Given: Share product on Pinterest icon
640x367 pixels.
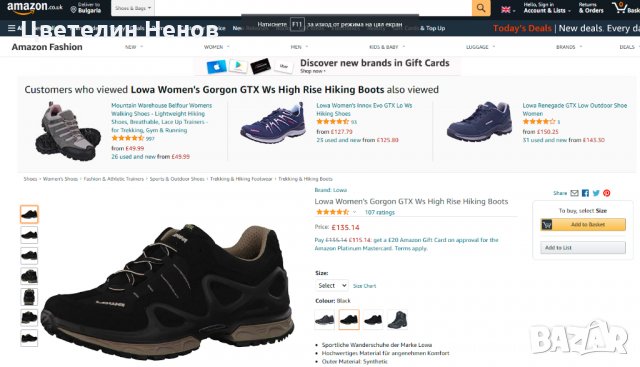Looking at the screenshot, I should click(x=607, y=193).
